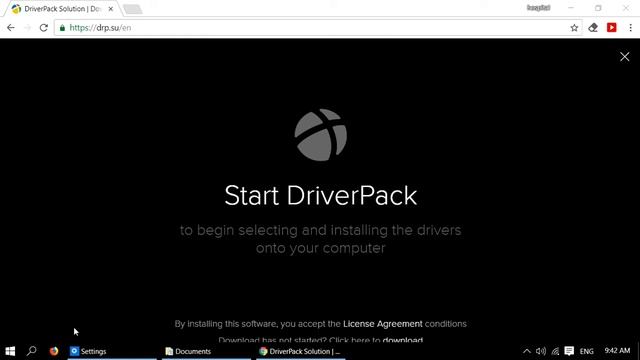The width and height of the screenshot is (640, 360).
Task: Open the clock showing 9:42 AM
Action: (617, 351)
